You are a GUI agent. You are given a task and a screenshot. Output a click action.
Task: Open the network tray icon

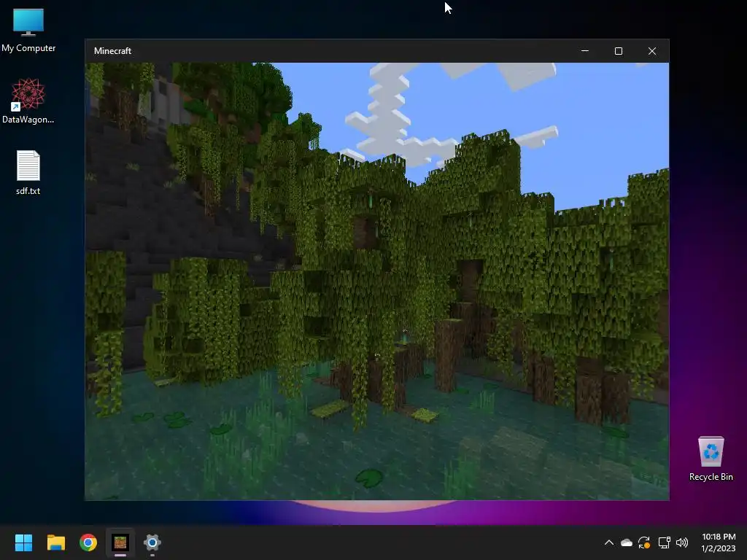(664, 542)
